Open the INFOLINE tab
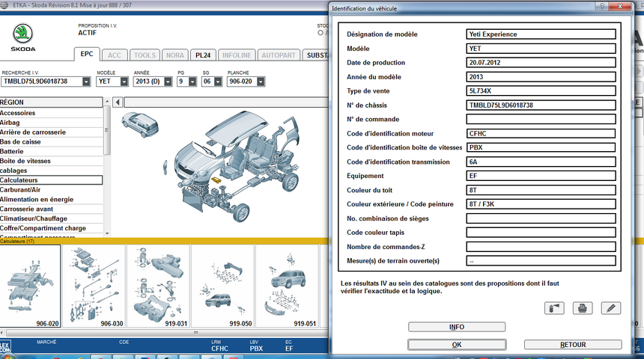The height and width of the screenshot is (359, 644). pos(237,55)
